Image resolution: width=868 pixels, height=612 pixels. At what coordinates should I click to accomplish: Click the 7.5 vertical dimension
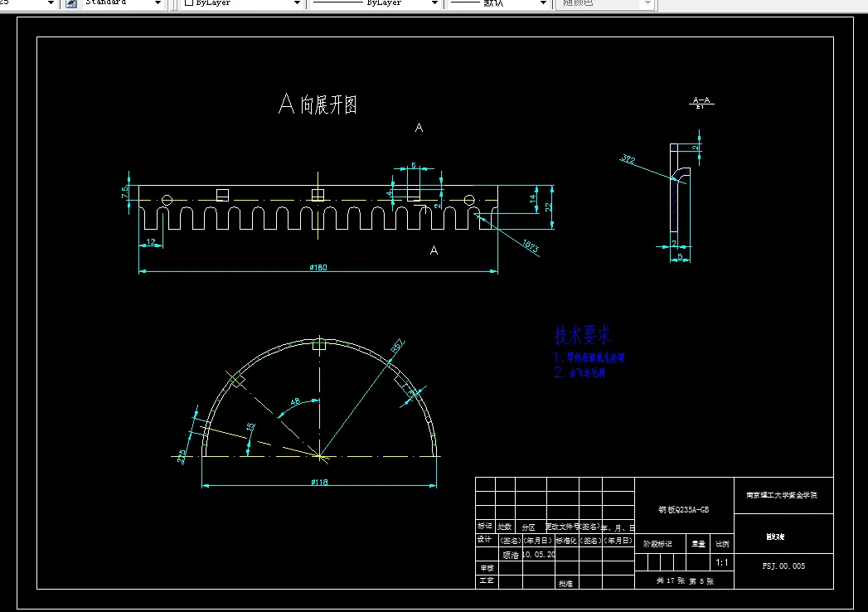(125, 192)
